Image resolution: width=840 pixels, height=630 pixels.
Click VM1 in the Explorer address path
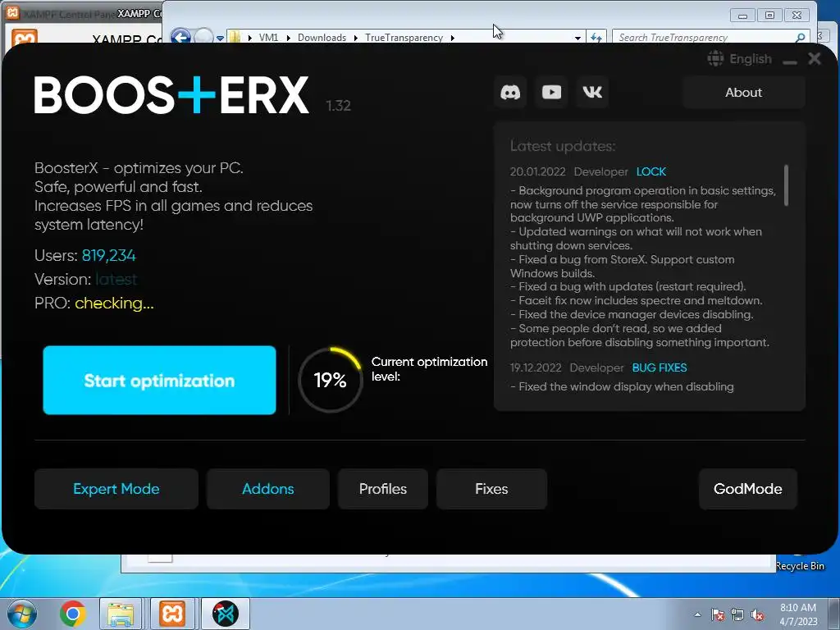point(268,38)
